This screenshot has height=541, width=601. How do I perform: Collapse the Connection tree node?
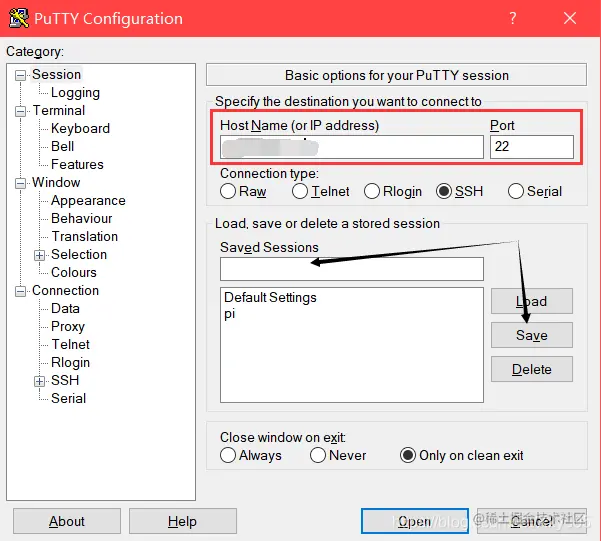pyautogui.click(x=20, y=291)
